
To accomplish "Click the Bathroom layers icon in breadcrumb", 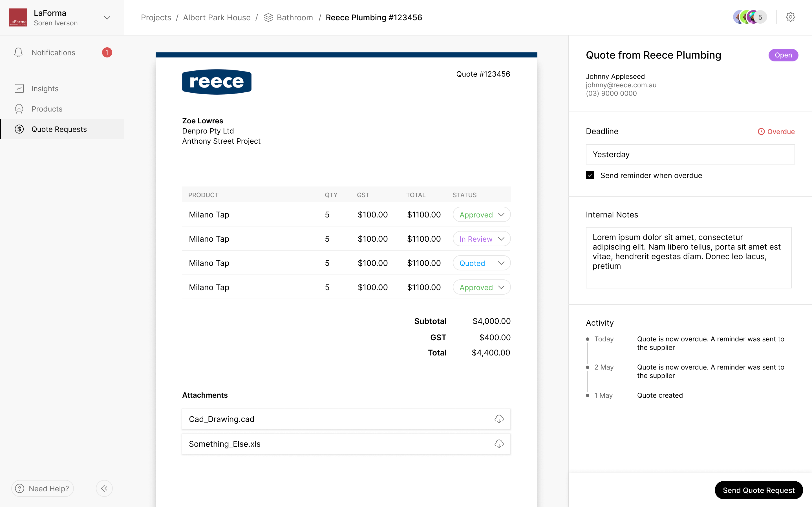I will coord(268,17).
